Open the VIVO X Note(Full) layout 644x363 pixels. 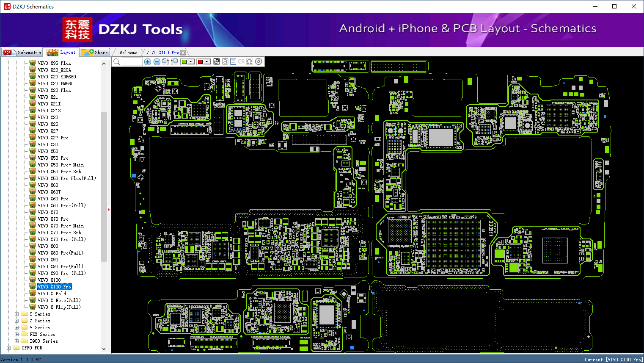[x=59, y=300]
